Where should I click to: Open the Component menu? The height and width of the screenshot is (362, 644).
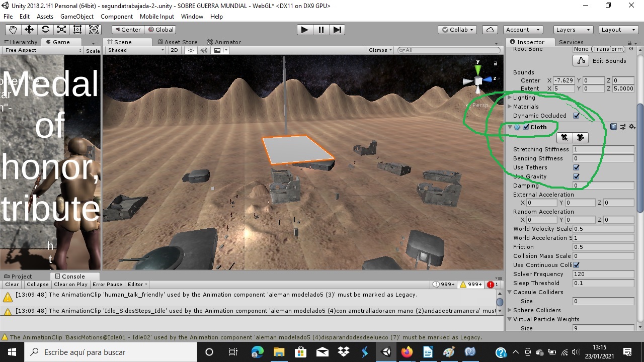117,17
